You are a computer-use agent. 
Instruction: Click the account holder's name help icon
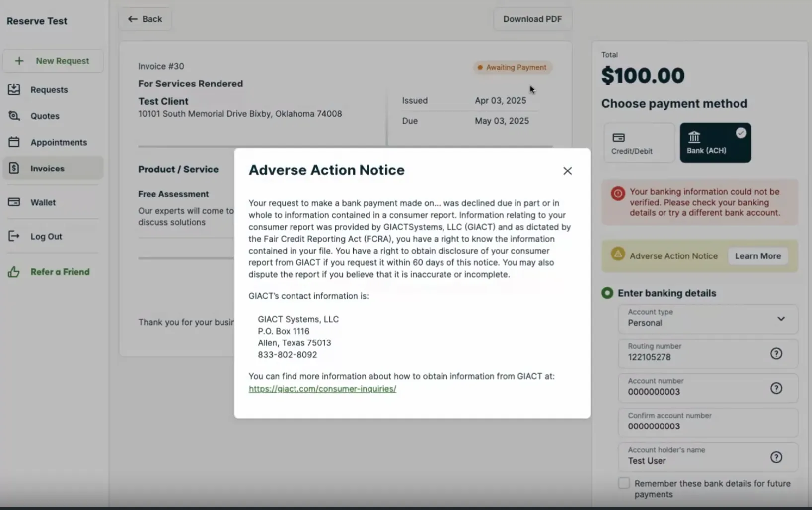[x=776, y=457]
